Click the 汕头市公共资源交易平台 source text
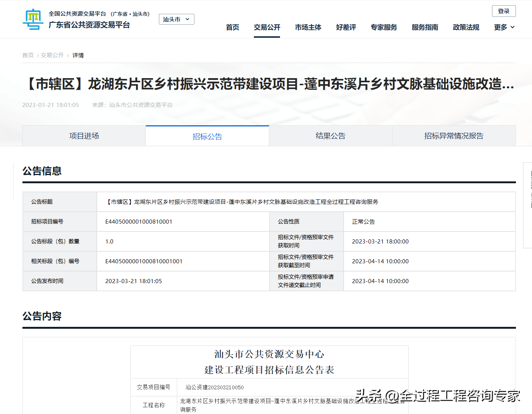 141,105
